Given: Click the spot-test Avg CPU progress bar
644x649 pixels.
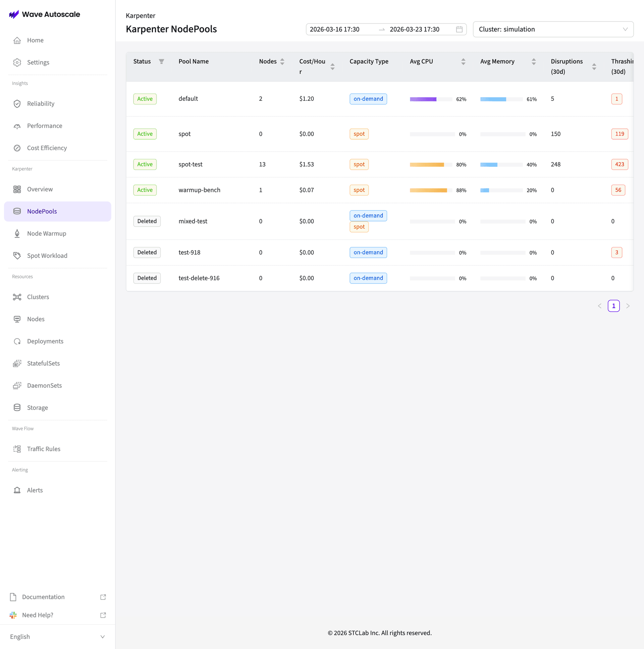Looking at the screenshot, I should click(431, 165).
